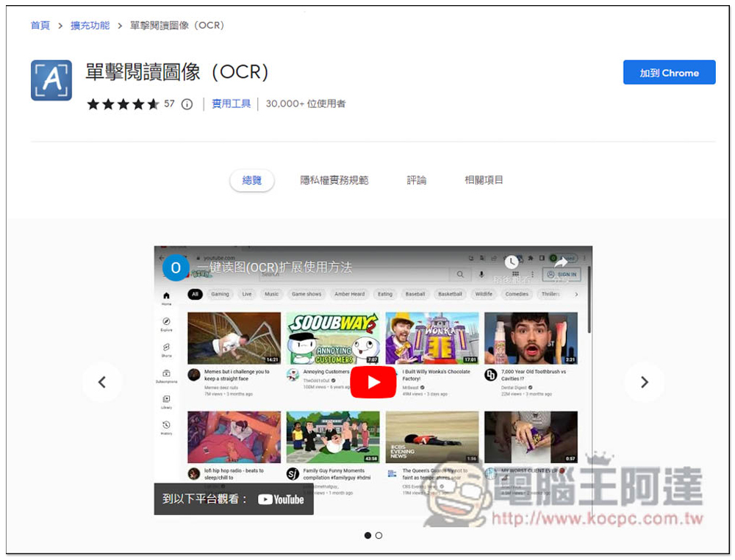Viewport: 735px width, 560px height.
Task: Open 擴充功能 in the breadcrumb
Action: pos(90,26)
